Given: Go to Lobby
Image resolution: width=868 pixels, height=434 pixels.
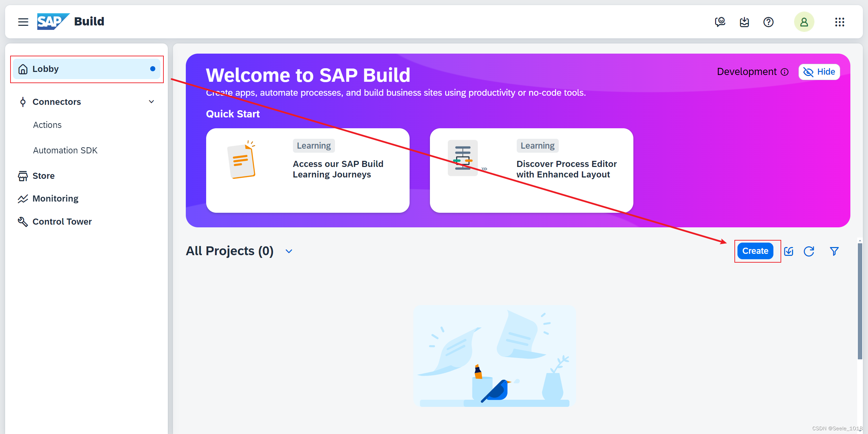Looking at the screenshot, I should point(87,69).
